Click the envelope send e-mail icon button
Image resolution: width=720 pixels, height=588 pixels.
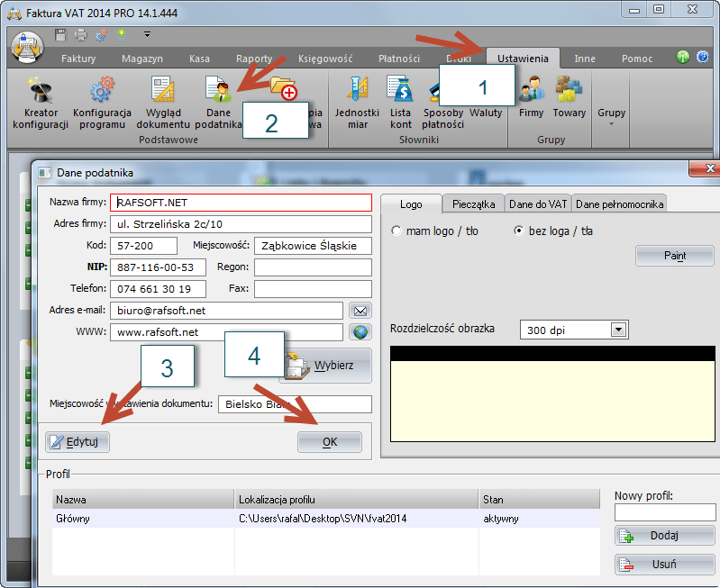tap(360, 311)
